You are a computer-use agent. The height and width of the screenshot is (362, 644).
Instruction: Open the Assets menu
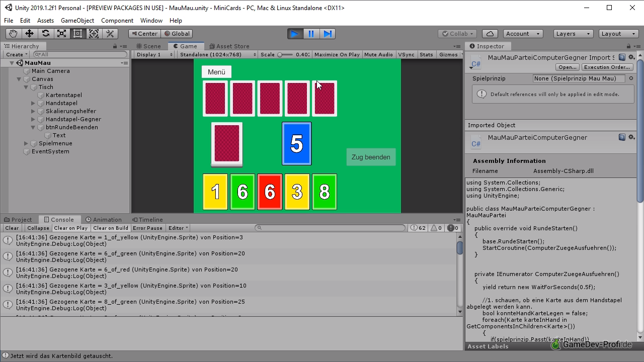pos(45,21)
